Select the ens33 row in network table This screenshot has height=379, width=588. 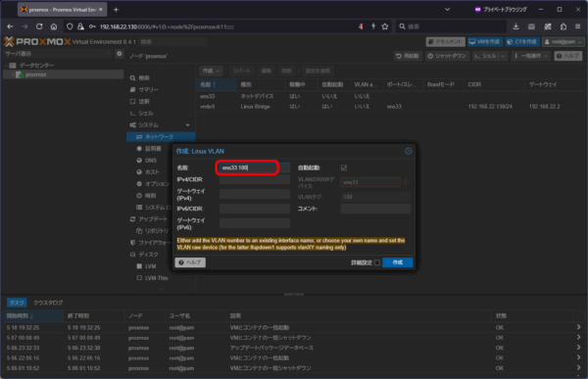(x=391, y=96)
